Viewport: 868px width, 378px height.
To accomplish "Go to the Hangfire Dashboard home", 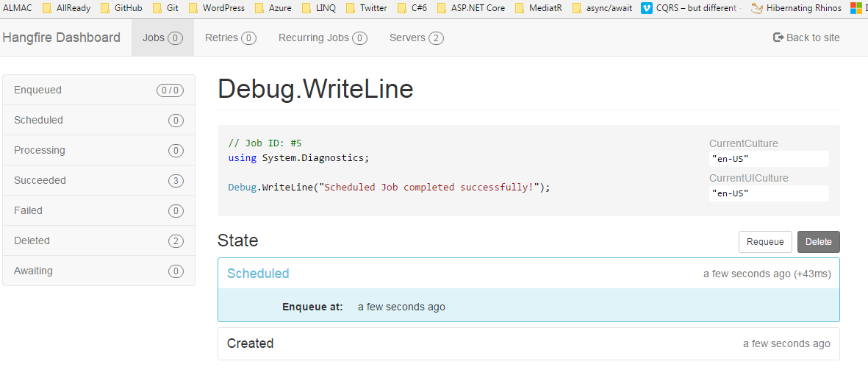I will point(62,38).
